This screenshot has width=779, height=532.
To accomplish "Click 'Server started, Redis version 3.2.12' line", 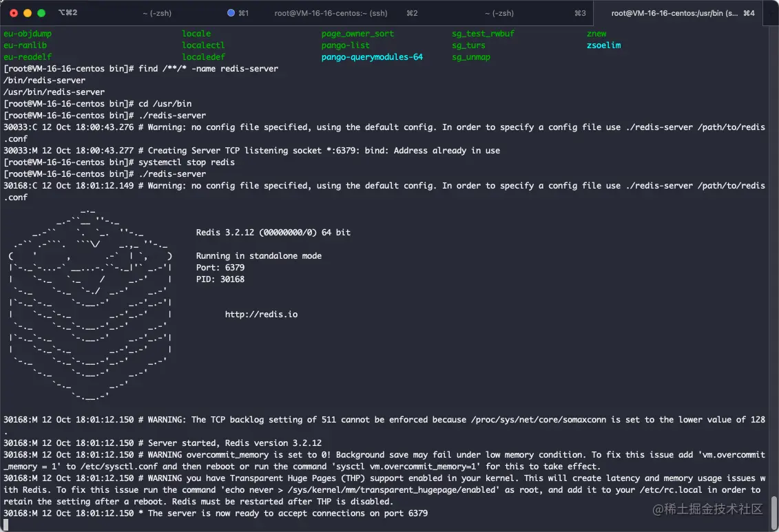I will (x=163, y=443).
